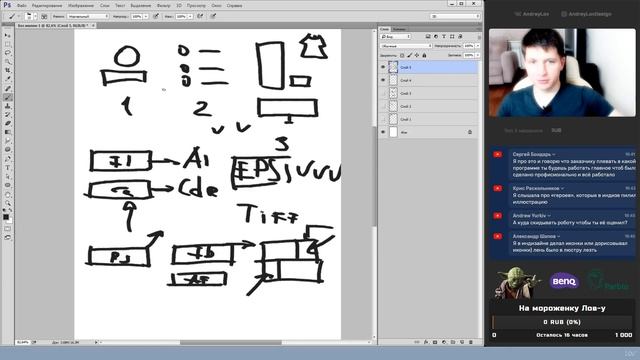
Task: Select the Healing Brush tool
Action: tap(7, 88)
